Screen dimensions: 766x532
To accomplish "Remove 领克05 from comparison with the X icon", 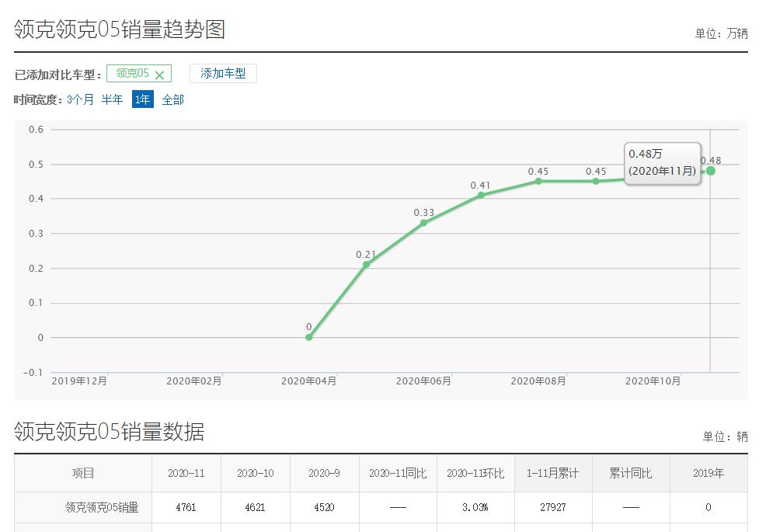I will [x=159, y=75].
